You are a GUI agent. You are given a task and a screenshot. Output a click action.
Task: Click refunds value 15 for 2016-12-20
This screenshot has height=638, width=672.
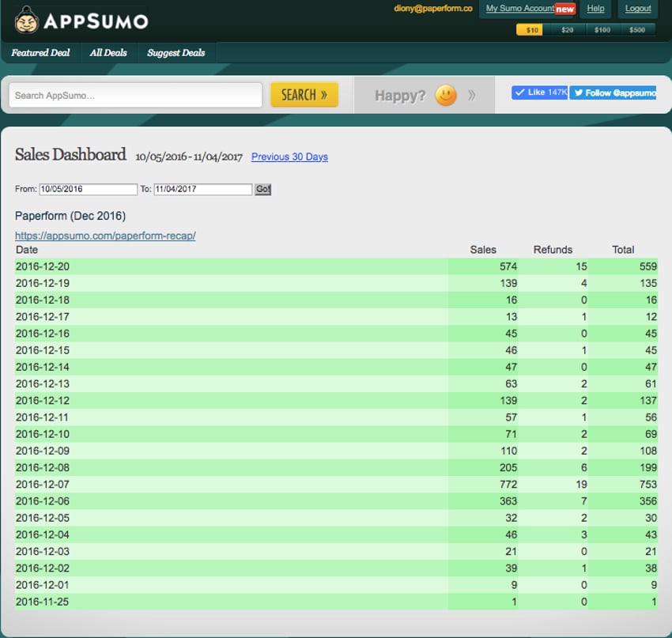pos(581,266)
